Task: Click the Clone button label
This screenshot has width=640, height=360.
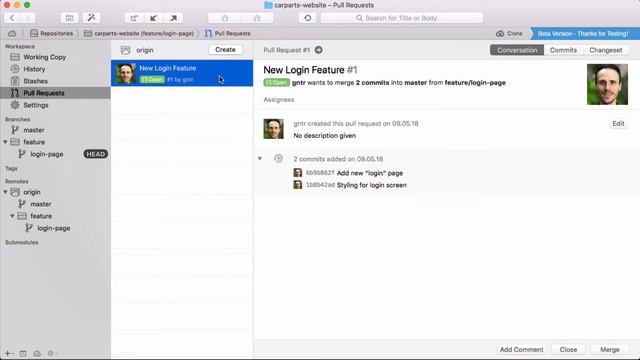Action: point(514,33)
